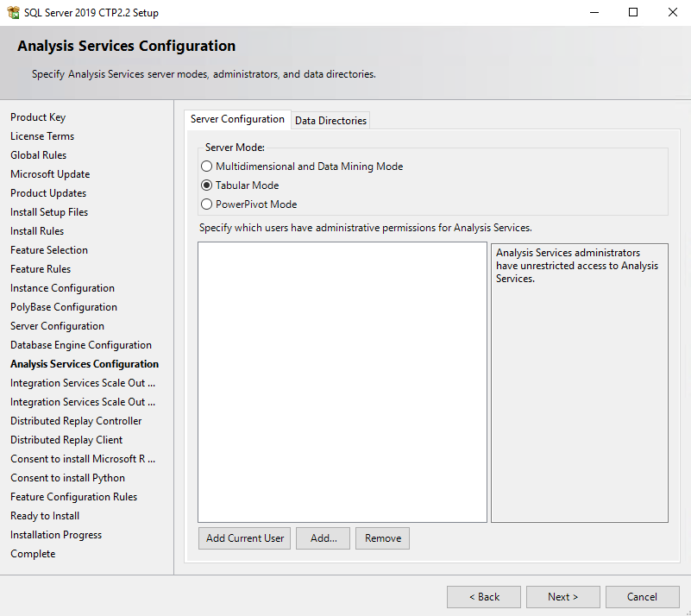The image size is (691, 616).
Task: Click the Consent to install Microsoft R step
Action: click(x=83, y=459)
